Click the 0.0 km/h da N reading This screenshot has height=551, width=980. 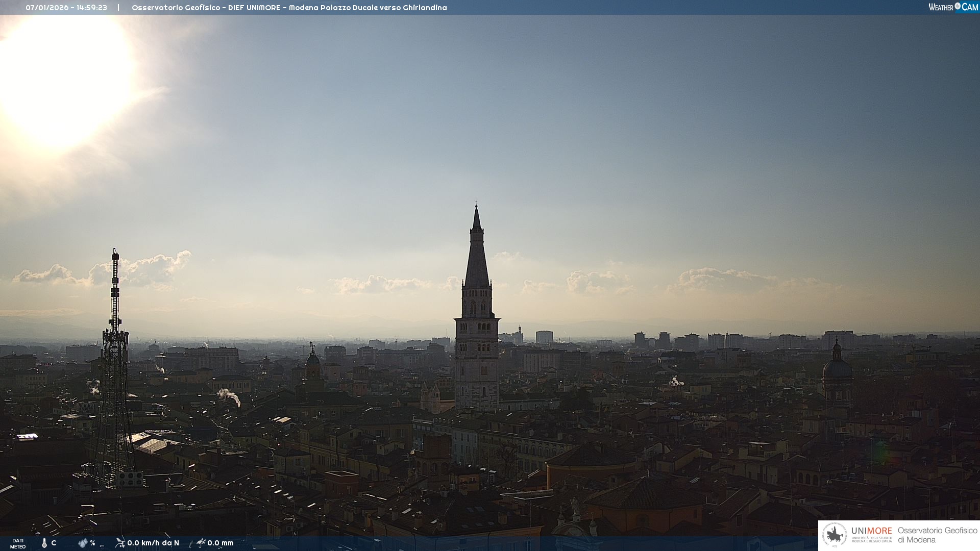[x=153, y=543]
